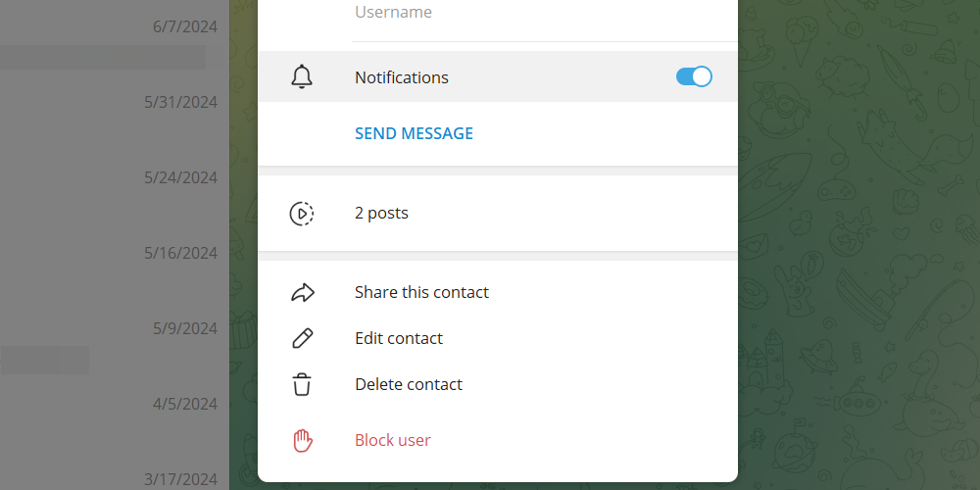The height and width of the screenshot is (490, 980).
Task: Open the 2 posts entry
Action: coord(381,213)
